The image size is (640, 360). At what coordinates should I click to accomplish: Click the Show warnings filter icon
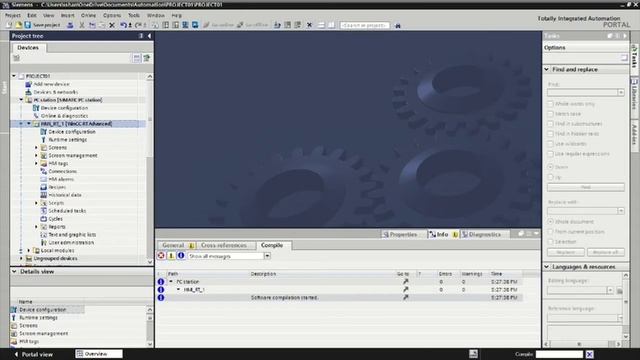(171, 256)
